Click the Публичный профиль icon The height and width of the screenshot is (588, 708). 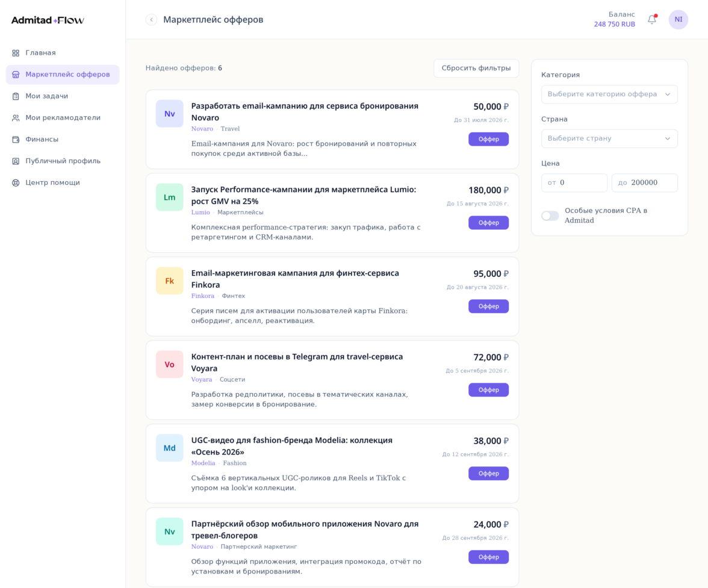click(x=16, y=161)
